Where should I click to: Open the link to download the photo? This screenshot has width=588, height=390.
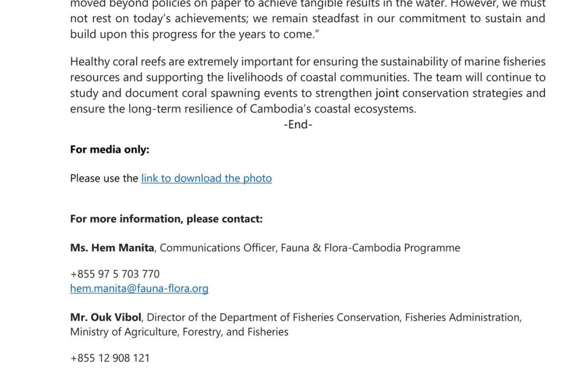(x=206, y=178)
